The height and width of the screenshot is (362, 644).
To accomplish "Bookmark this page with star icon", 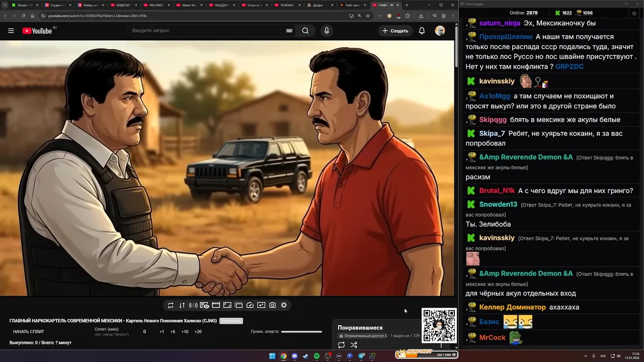I will click(368, 16).
